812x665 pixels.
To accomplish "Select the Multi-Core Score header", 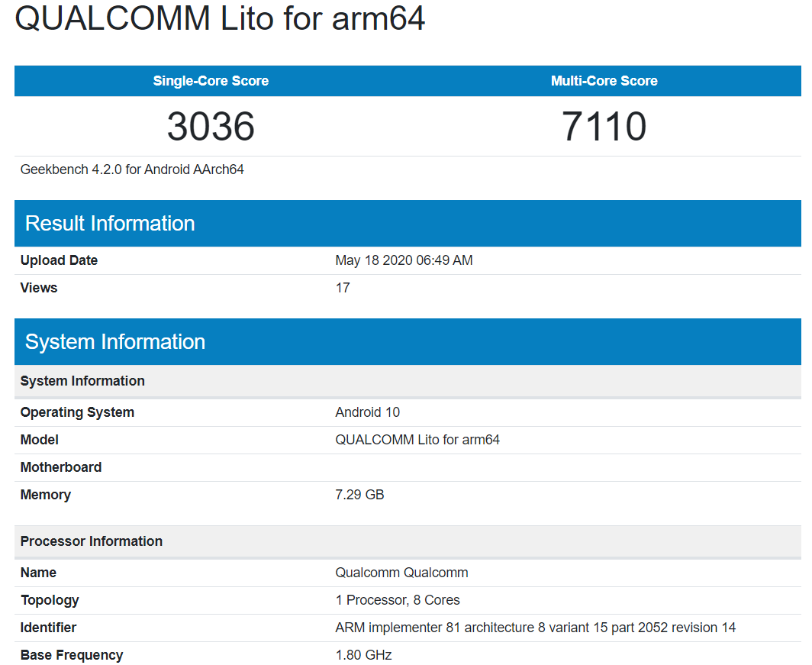I will [x=604, y=80].
